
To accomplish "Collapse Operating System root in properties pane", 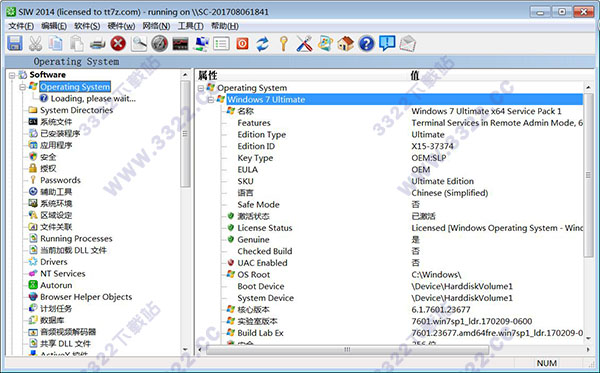I will point(201,88).
